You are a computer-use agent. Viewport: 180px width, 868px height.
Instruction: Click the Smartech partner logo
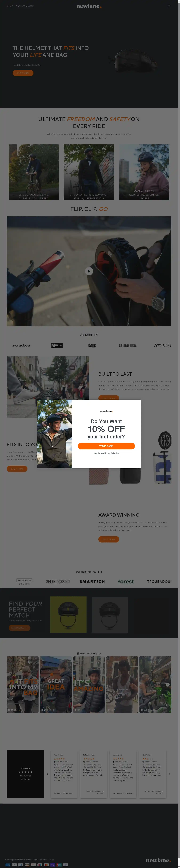92,582
